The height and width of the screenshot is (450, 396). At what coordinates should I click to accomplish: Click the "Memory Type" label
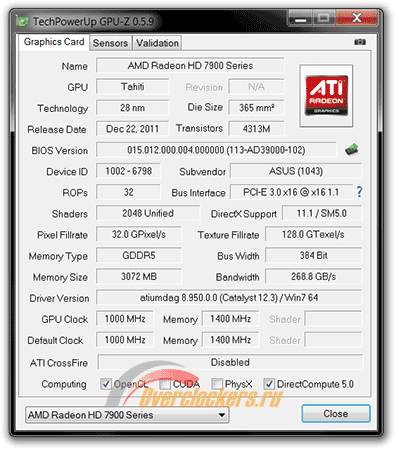pyautogui.click(x=58, y=256)
